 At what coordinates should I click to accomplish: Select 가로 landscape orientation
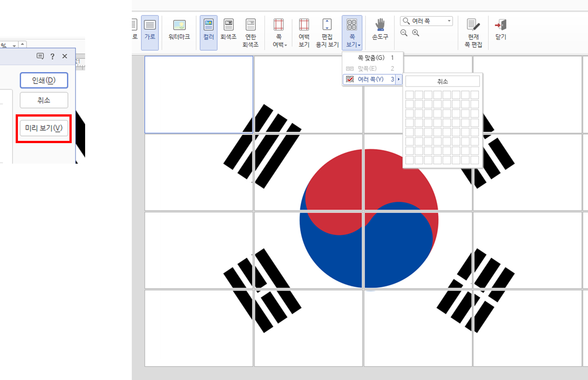[150, 33]
